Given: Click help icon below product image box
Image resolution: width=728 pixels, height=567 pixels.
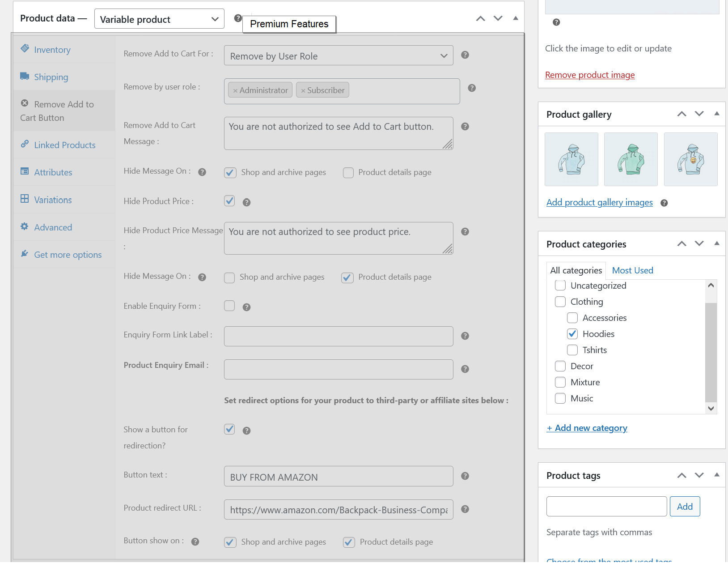Looking at the screenshot, I should point(556,22).
